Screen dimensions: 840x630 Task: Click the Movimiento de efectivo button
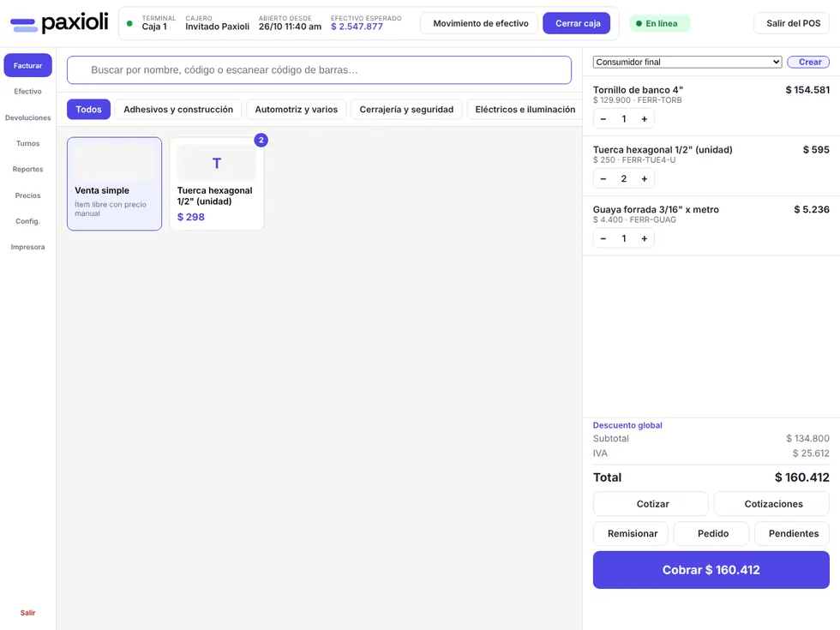pyautogui.click(x=481, y=24)
